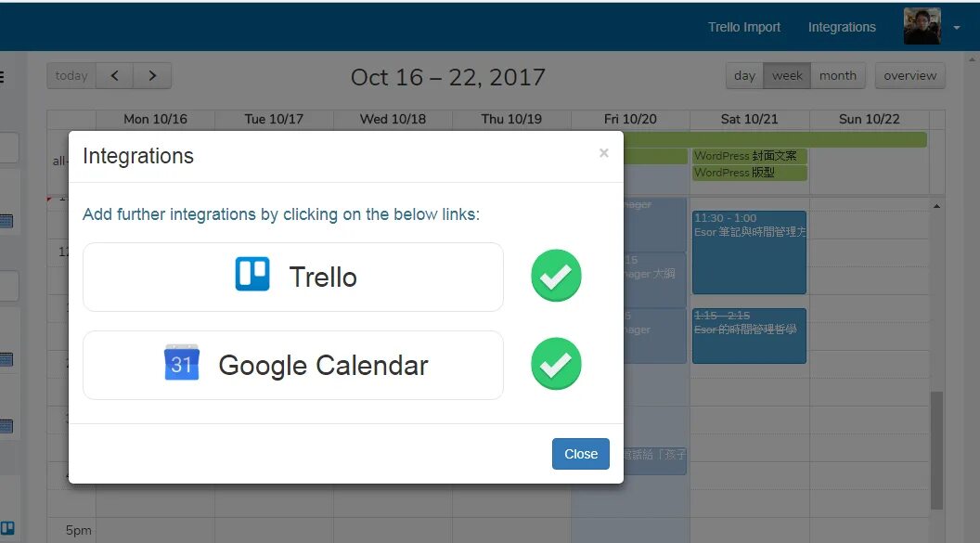Image resolution: width=980 pixels, height=543 pixels.
Task: Open the Trello Import menu item
Action: [744, 27]
